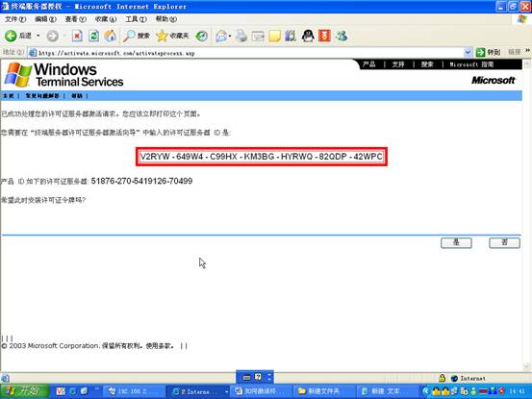This screenshot has height=399, width=532.
Task: Click the red W quick launch icon
Action: tap(61, 391)
